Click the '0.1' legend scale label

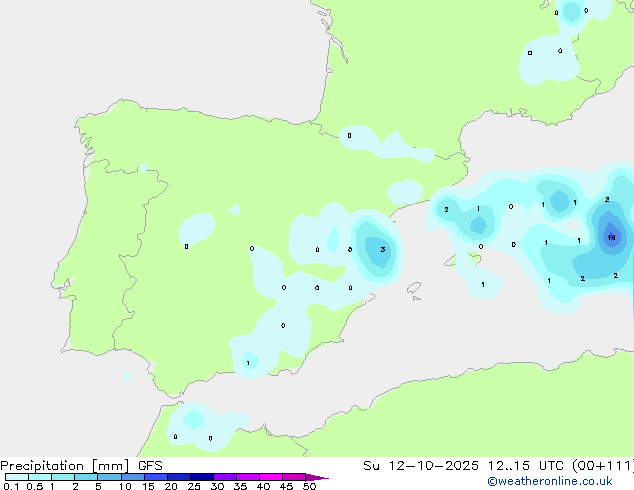[11, 486]
